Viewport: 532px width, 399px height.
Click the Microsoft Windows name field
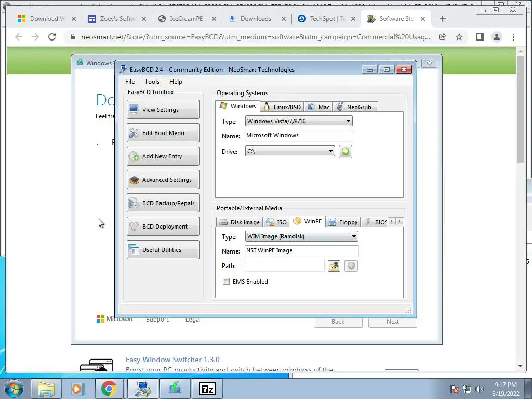[x=299, y=136]
